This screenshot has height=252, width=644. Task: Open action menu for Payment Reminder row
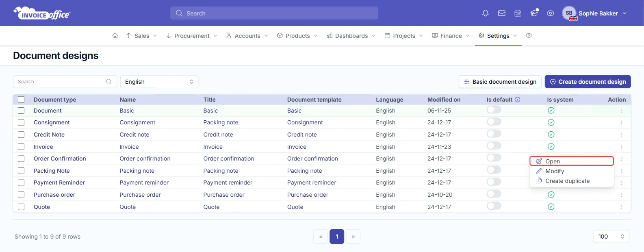click(x=621, y=182)
